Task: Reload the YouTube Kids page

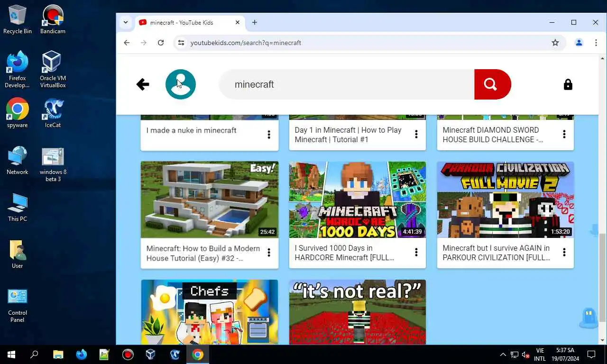Action: (161, 43)
